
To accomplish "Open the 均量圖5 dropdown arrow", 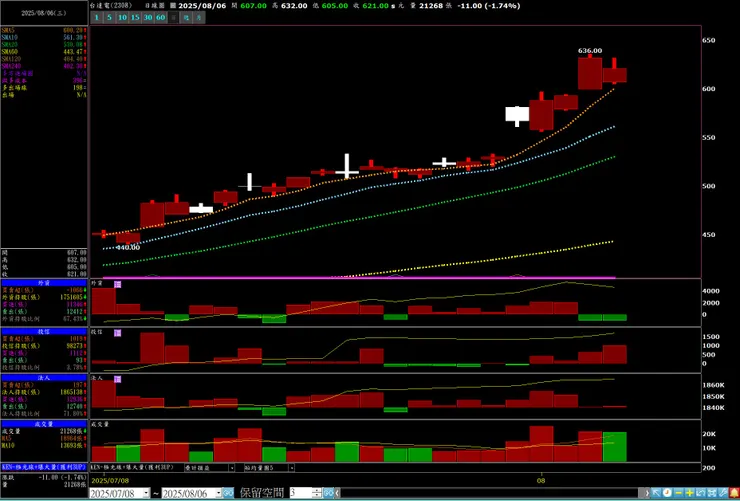I will click(x=291, y=468).
